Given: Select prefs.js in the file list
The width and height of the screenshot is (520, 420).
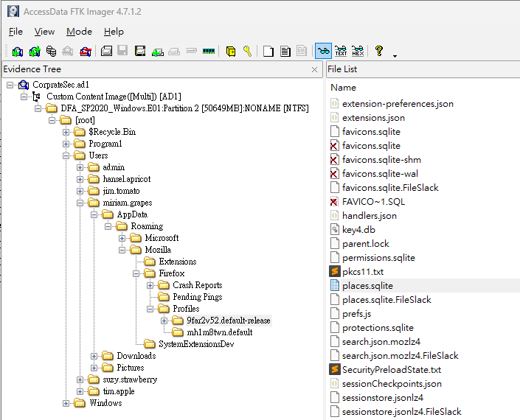Looking at the screenshot, I should click(x=356, y=314).
